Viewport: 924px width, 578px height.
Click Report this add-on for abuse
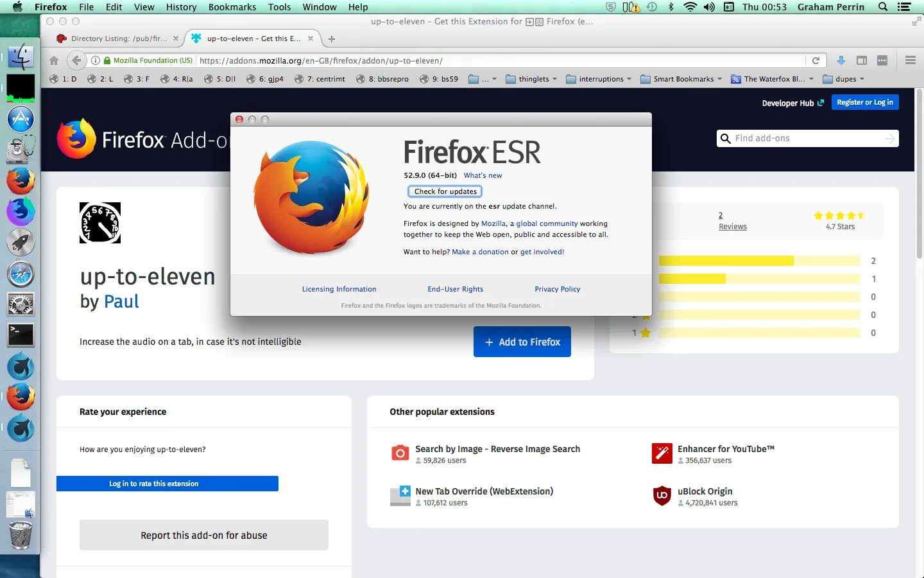(x=204, y=535)
